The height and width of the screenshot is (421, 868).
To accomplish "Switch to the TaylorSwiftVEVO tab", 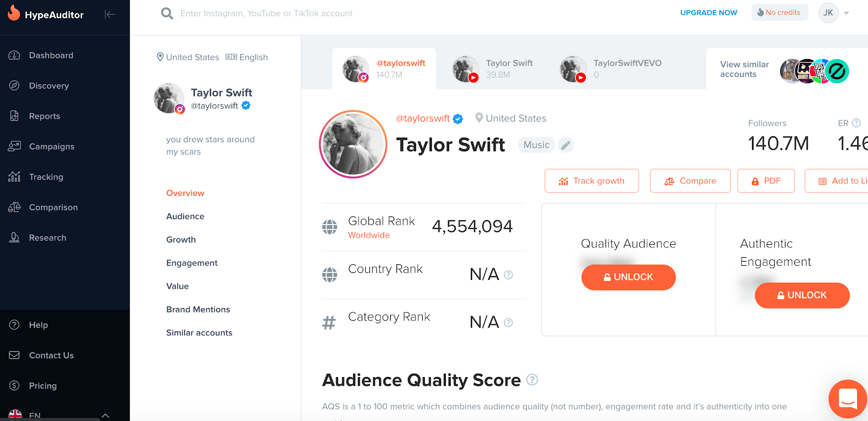I will 610,69.
